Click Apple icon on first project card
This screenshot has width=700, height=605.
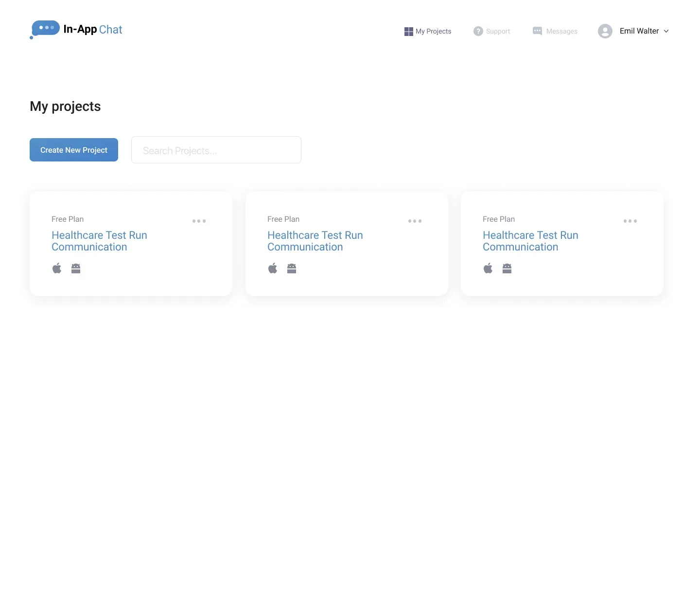point(57,268)
